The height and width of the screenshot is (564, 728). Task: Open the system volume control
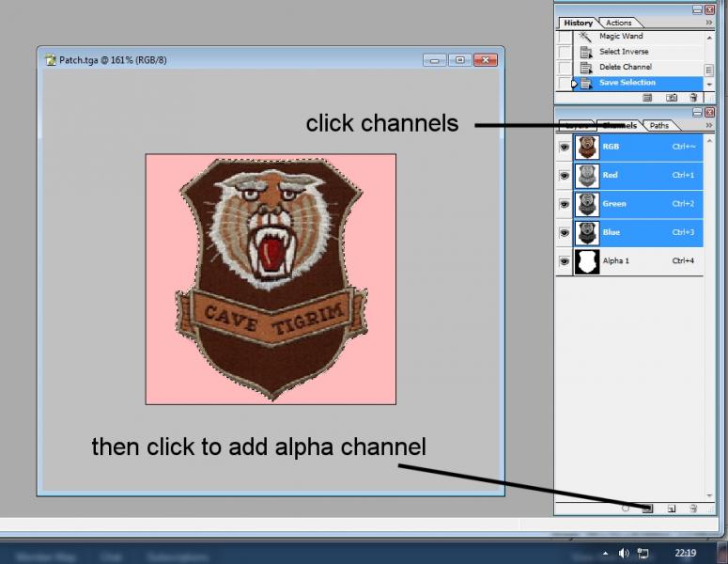pyautogui.click(x=624, y=553)
